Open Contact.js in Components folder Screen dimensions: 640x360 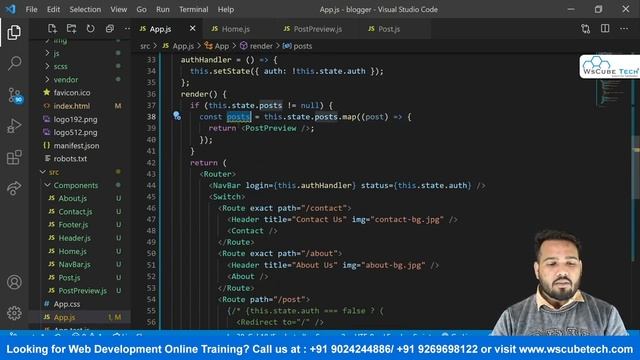pos(75,211)
